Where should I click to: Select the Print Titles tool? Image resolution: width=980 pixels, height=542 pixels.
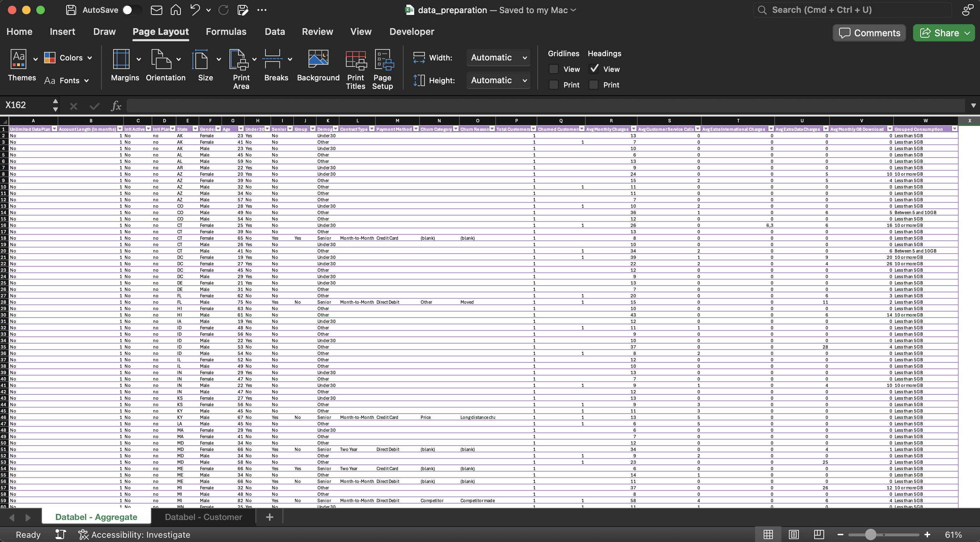(x=355, y=69)
